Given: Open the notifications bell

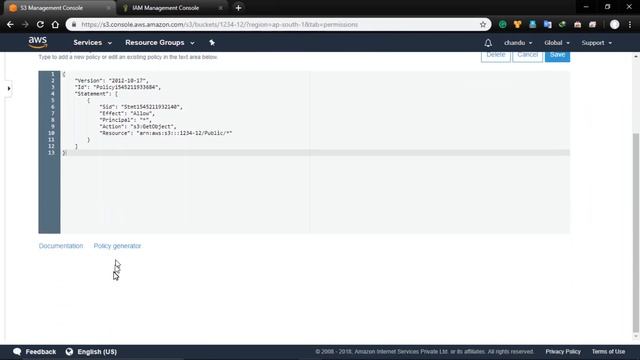Looking at the screenshot, I should (x=488, y=42).
